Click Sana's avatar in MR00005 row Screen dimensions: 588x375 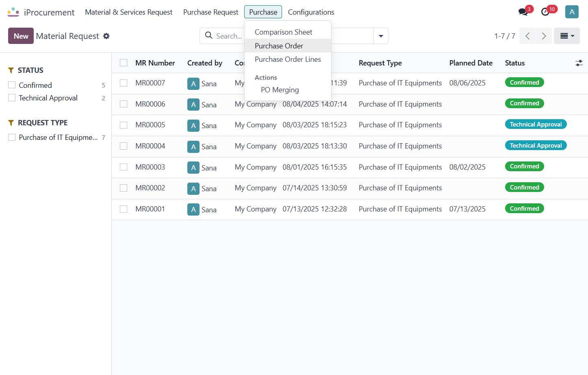coord(193,125)
